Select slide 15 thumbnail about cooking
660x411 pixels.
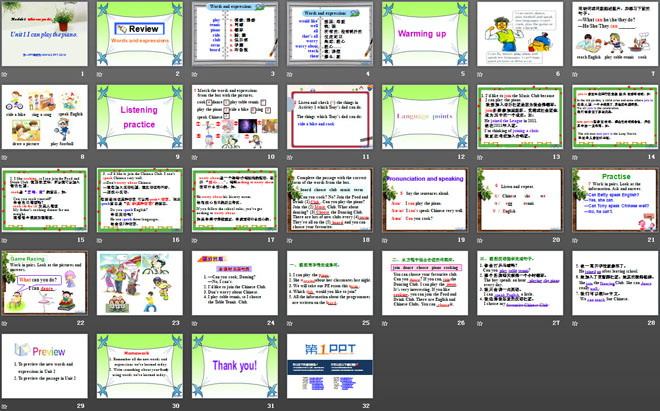click(45, 200)
